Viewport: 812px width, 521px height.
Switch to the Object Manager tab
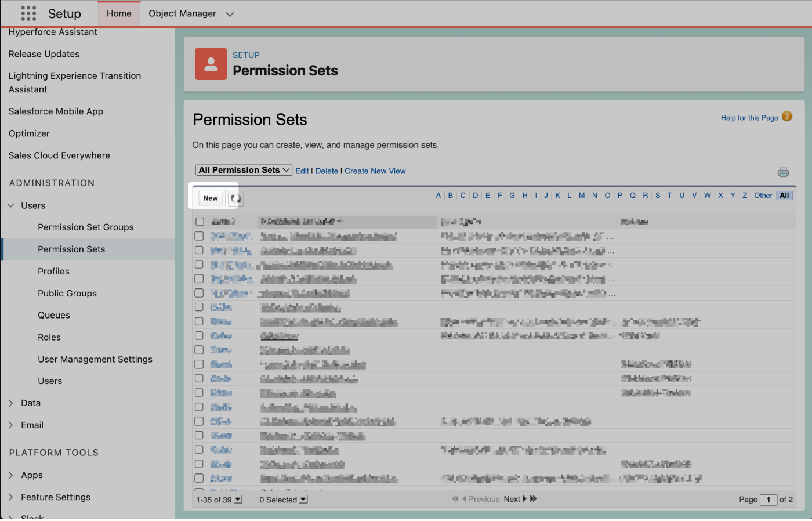pos(182,13)
